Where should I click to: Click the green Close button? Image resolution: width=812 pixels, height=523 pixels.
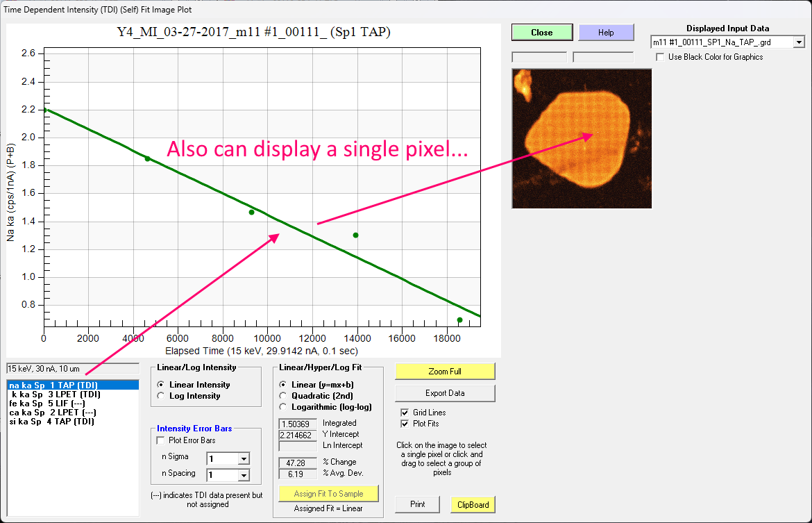coord(541,33)
